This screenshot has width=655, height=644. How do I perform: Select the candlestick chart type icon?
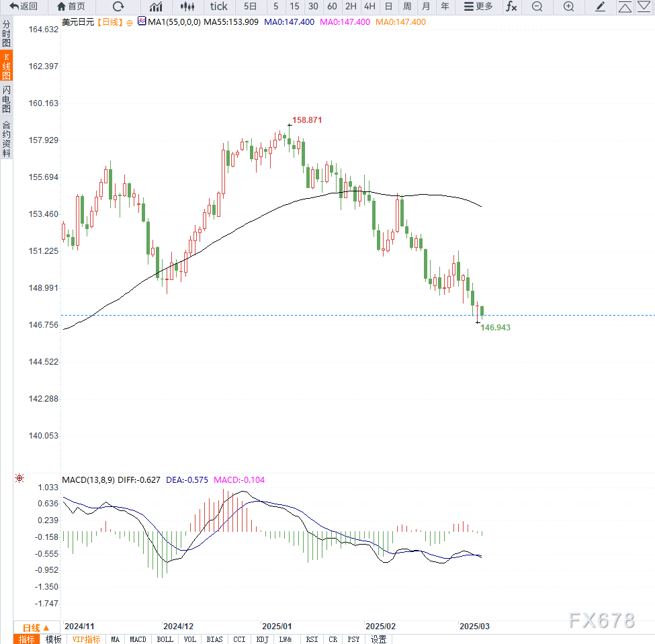[x=187, y=6]
